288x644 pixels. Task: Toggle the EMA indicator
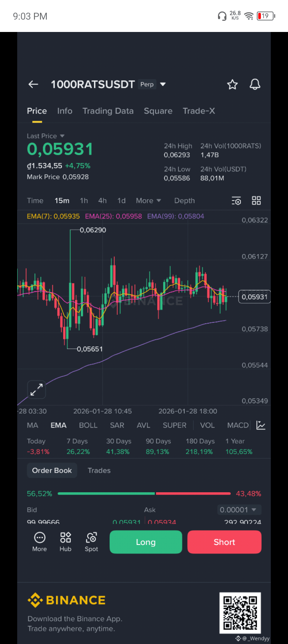pos(58,425)
